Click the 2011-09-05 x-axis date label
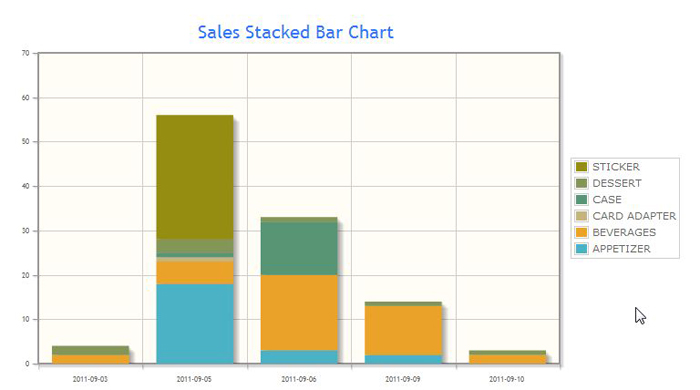The image size is (700, 390). pyautogui.click(x=194, y=379)
